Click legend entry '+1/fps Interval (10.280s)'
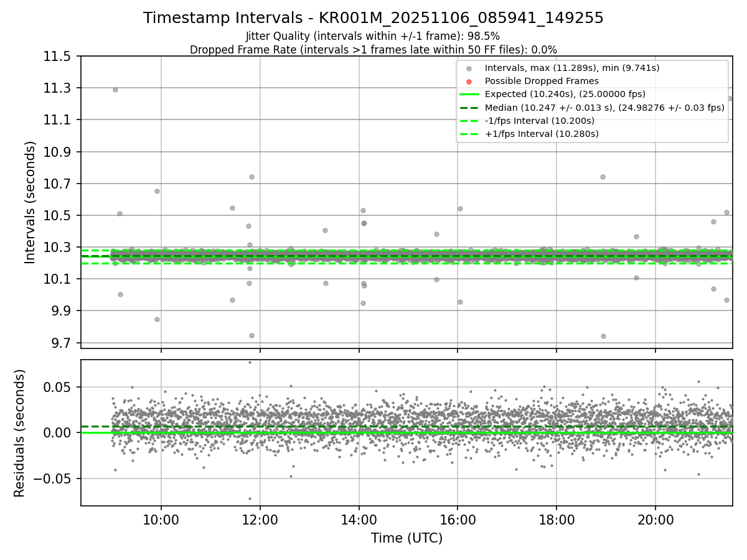The width and height of the screenshot is (747, 560). [542, 134]
